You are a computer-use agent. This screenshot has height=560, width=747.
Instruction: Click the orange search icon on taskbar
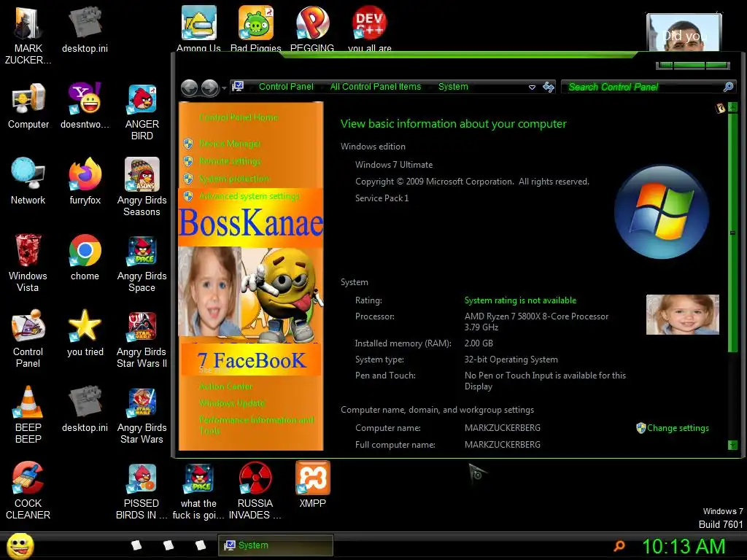click(619, 545)
